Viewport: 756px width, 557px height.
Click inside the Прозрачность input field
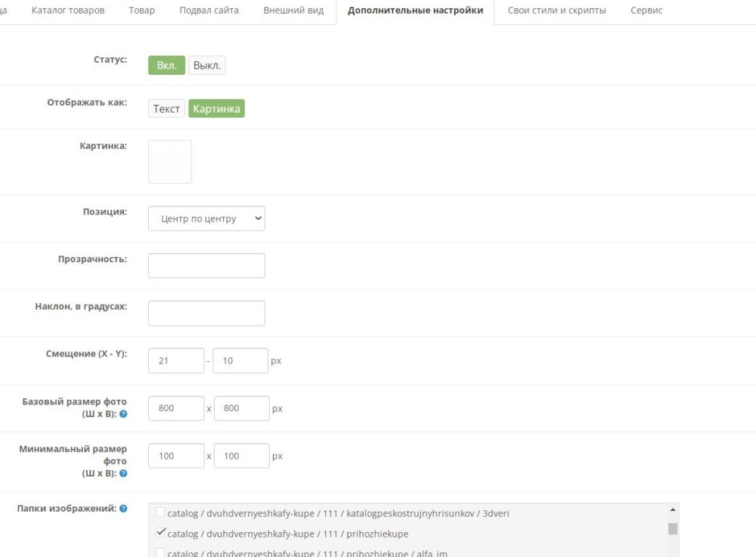click(x=206, y=265)
